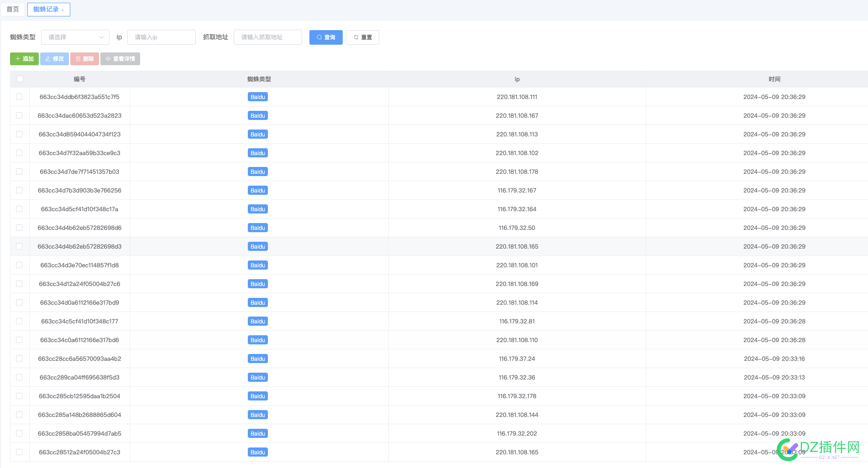Click the Baidu tag in row 116.179.37.24

coord(258,359)
